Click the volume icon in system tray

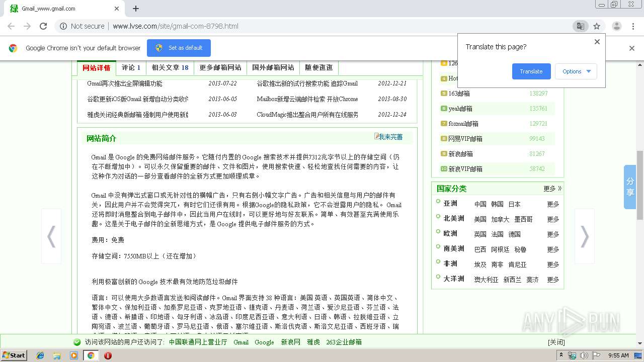click(584, 355)
